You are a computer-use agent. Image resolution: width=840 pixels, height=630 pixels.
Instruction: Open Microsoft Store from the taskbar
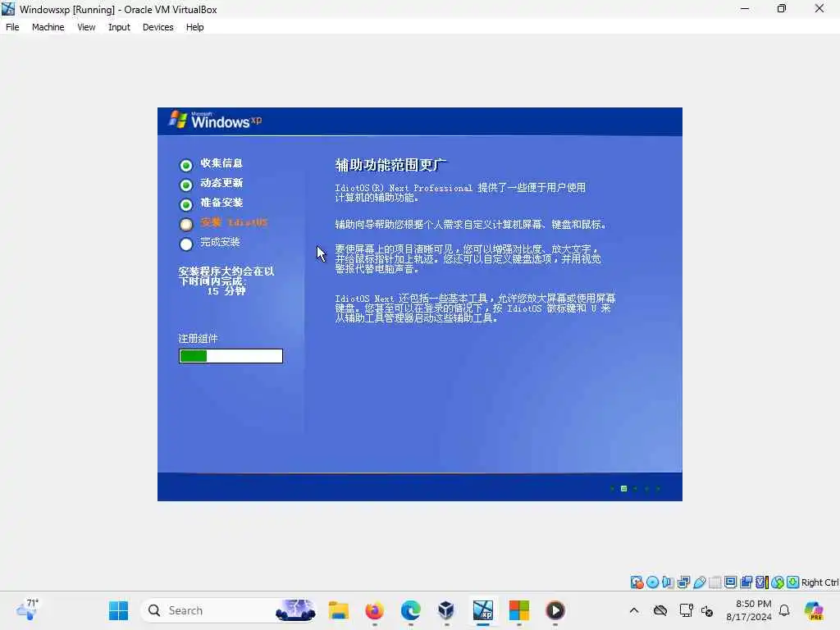point(518,610)
